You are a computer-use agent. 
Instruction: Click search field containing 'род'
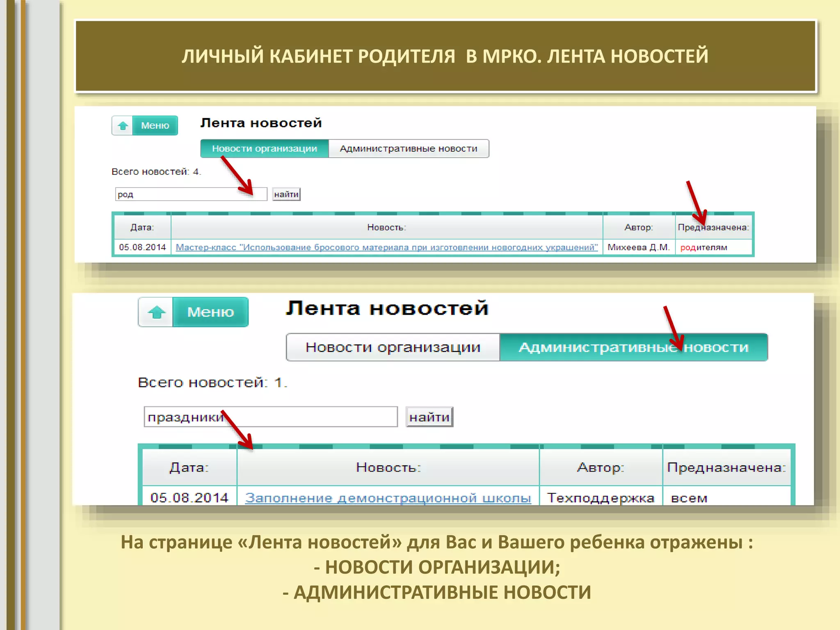[180, 194]
